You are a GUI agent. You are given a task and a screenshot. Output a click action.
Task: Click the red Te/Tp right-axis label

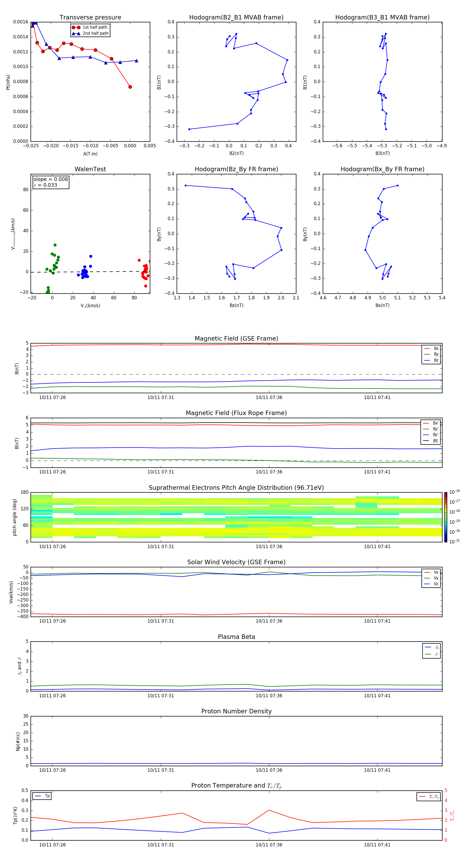tap(452, 816)
